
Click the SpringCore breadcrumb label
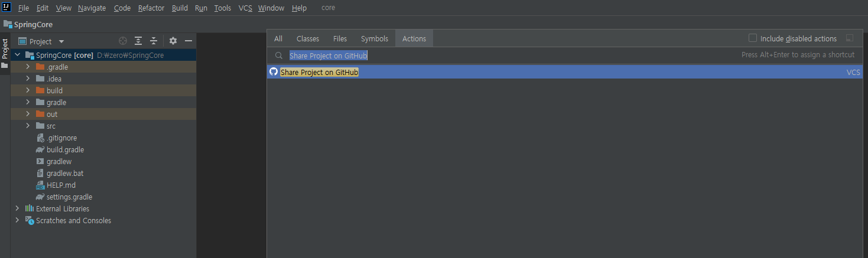coord(34,24)
